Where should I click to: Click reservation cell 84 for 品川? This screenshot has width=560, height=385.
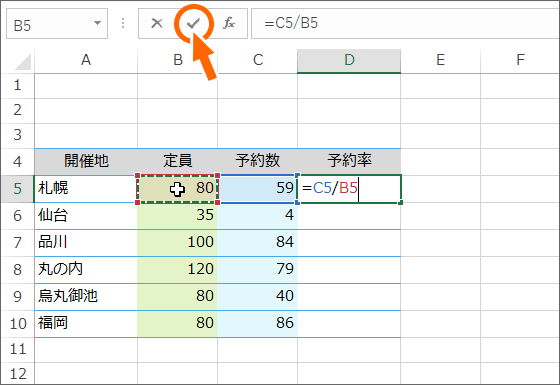(258, 243)
